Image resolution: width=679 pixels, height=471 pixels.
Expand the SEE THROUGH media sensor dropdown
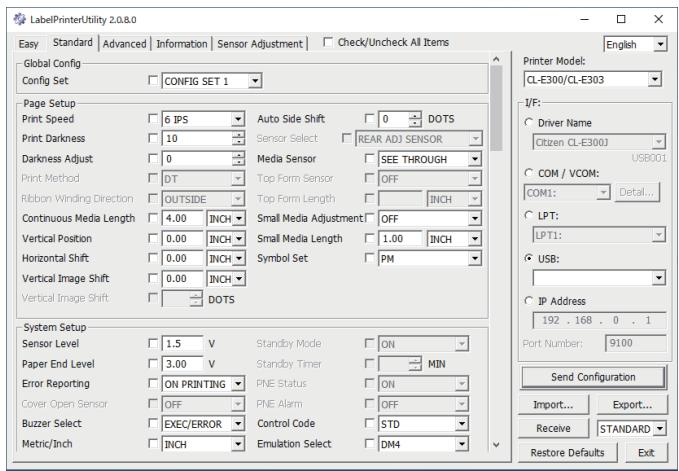tap(430, 159)
